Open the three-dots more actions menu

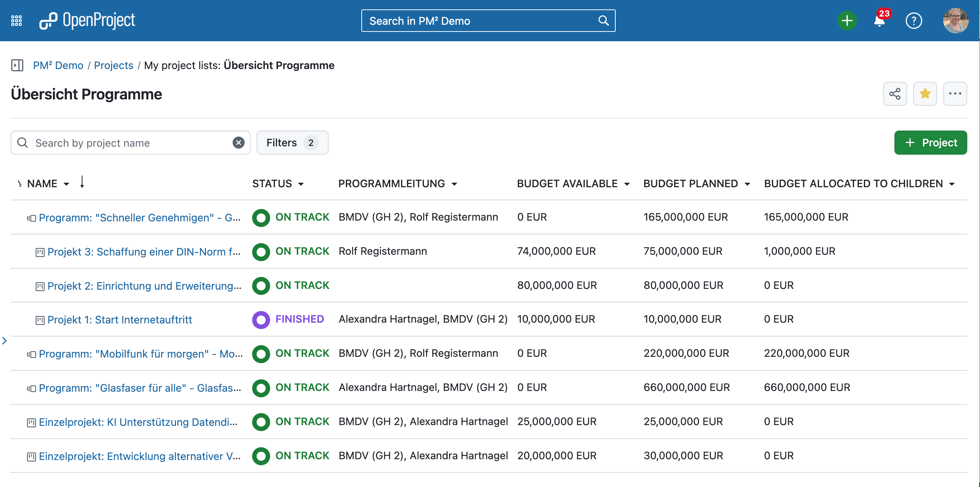click(954, 94)
